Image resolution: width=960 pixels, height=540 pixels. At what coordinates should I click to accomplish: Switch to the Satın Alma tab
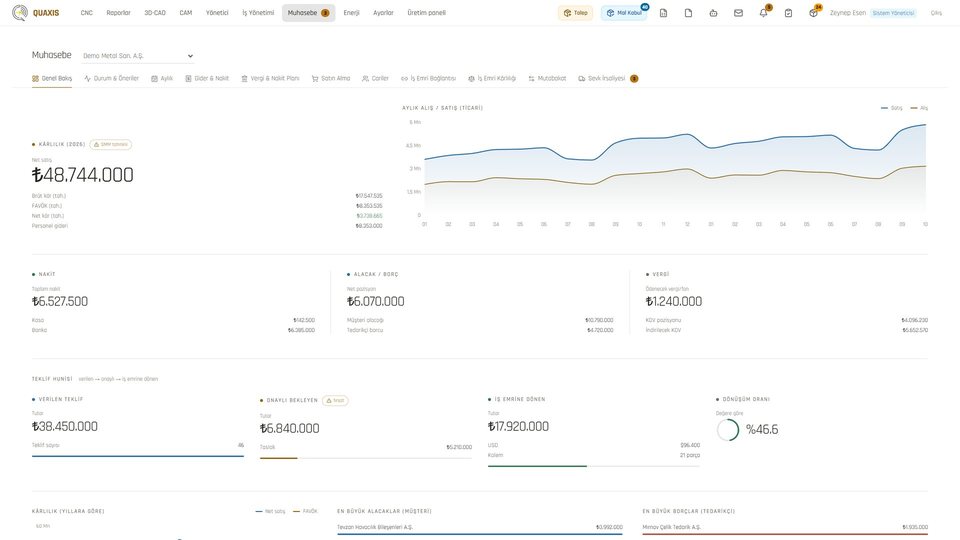pyautogui.click(x=331, y=78)
